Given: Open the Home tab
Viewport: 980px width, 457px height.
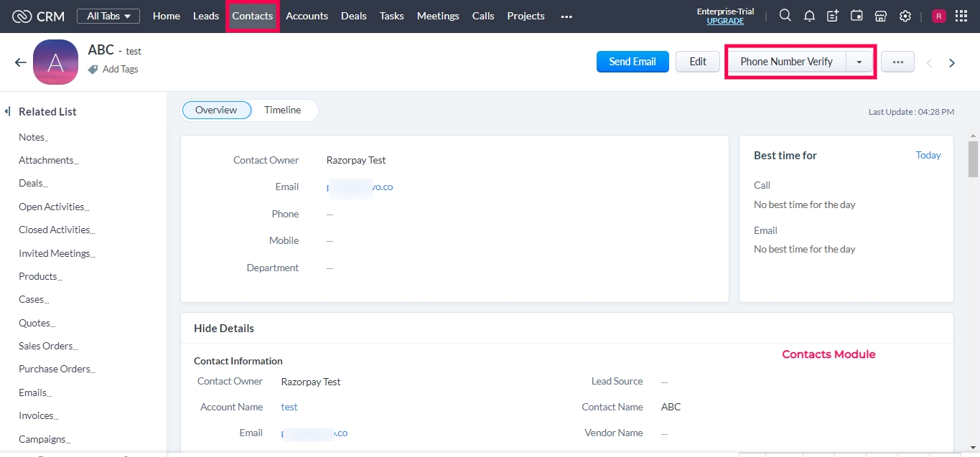Looking at the screenshot, I should pyautogui.click(x=167, y=16).
